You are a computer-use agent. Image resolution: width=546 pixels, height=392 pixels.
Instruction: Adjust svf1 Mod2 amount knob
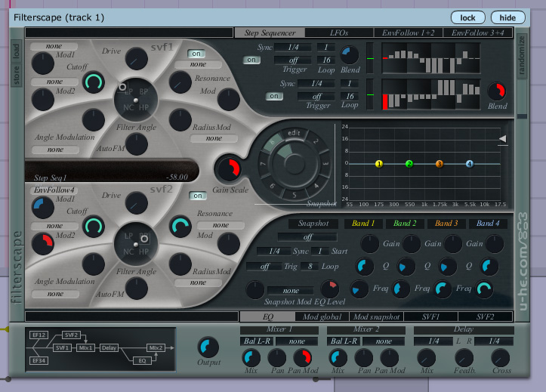click(43, 100)
